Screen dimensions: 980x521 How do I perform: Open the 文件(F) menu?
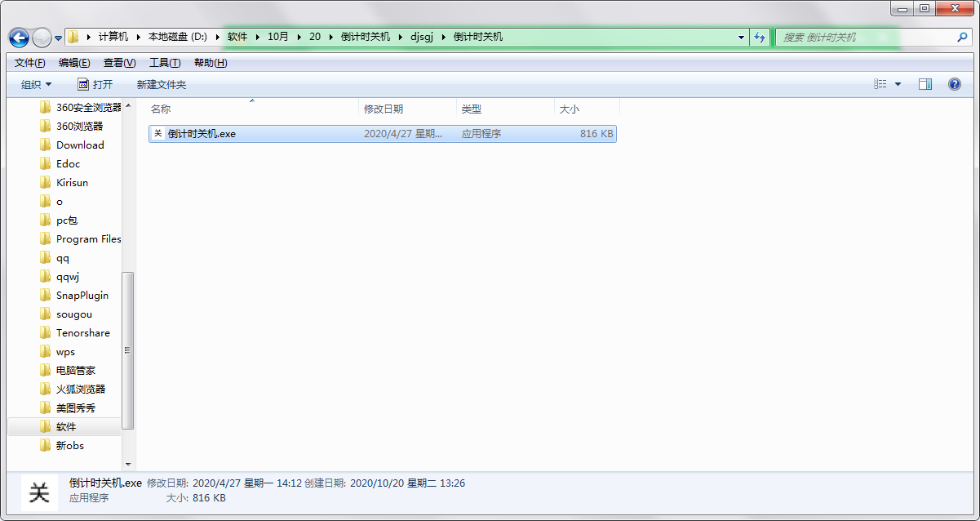coord(30,63)
